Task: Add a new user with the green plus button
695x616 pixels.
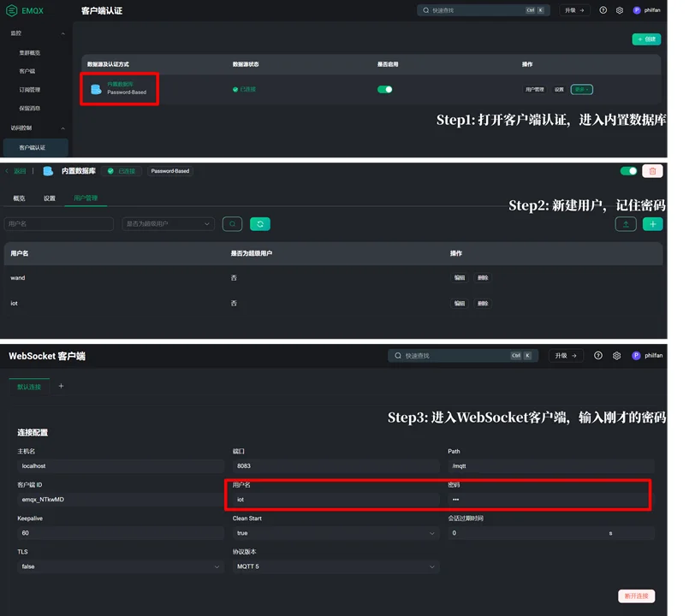Action: tap(652, 224)
